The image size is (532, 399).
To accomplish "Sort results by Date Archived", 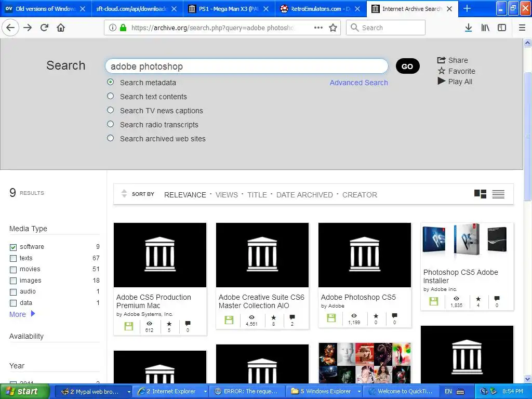I will coord(304,195).
